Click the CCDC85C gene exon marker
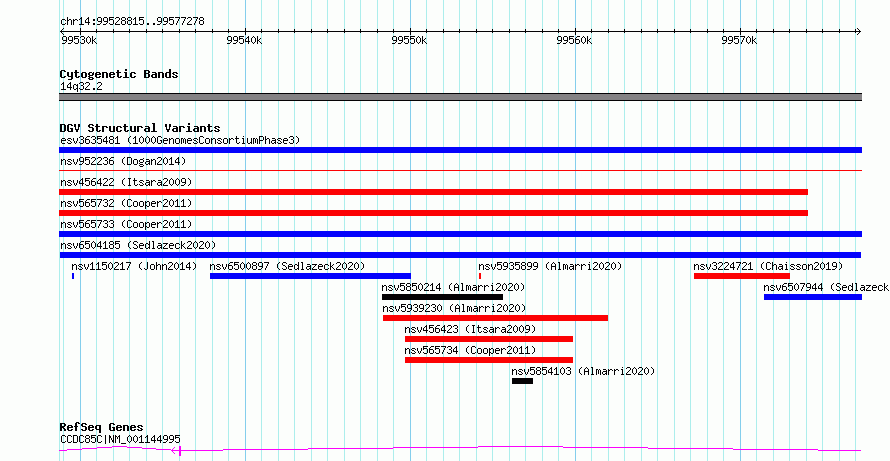The image size is (890, 461). point(179,451)
